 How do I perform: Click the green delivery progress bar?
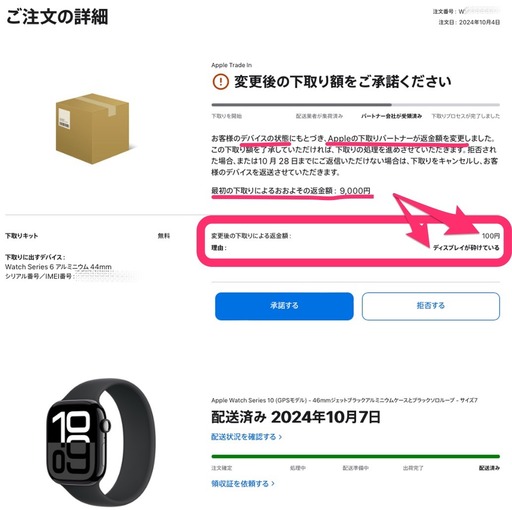click(356, 456)
